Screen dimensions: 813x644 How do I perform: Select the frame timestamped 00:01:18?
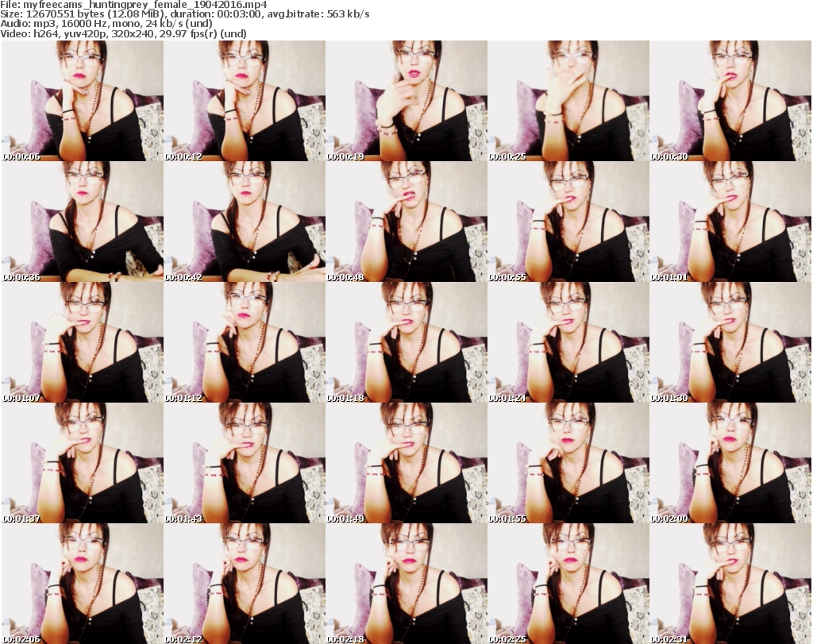click(x=406, y=342)
